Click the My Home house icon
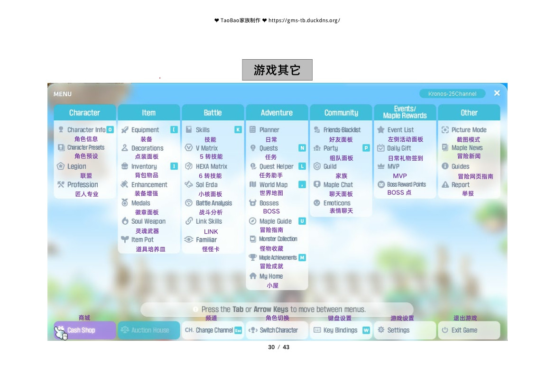The image size is (555, 392). (253, 276)
